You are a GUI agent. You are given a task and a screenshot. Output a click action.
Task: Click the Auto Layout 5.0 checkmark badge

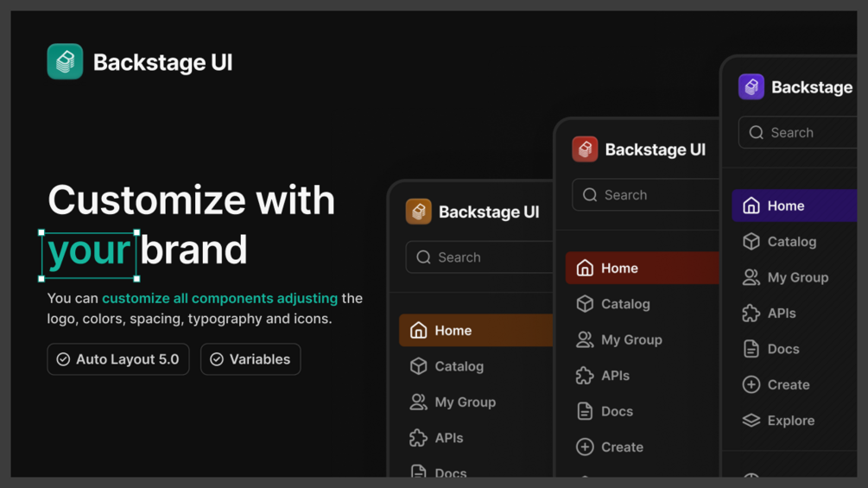118,359
